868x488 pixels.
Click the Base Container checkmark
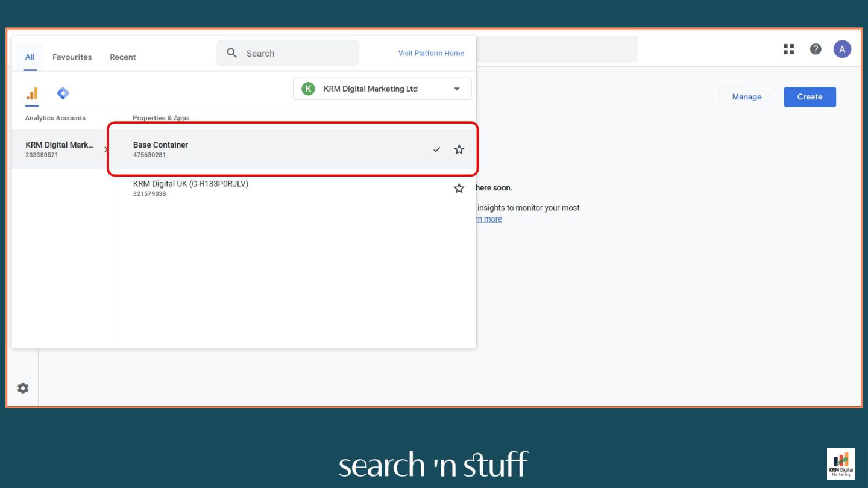437,149
